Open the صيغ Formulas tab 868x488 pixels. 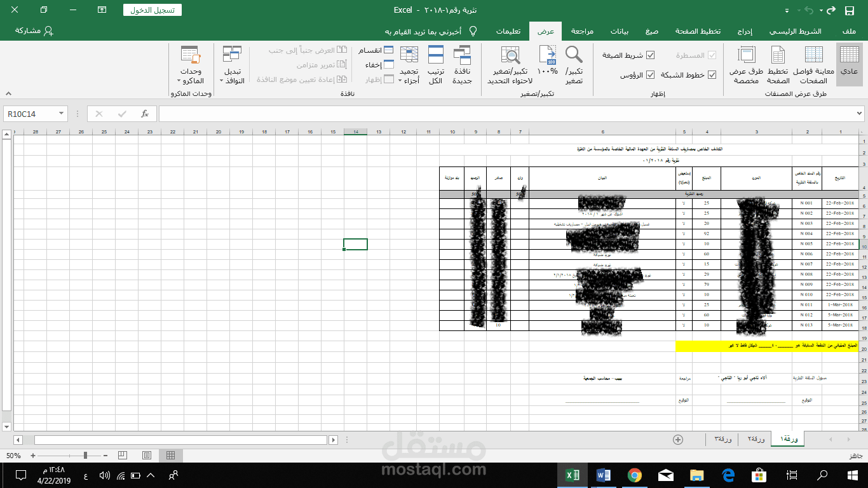click(652, 31)
